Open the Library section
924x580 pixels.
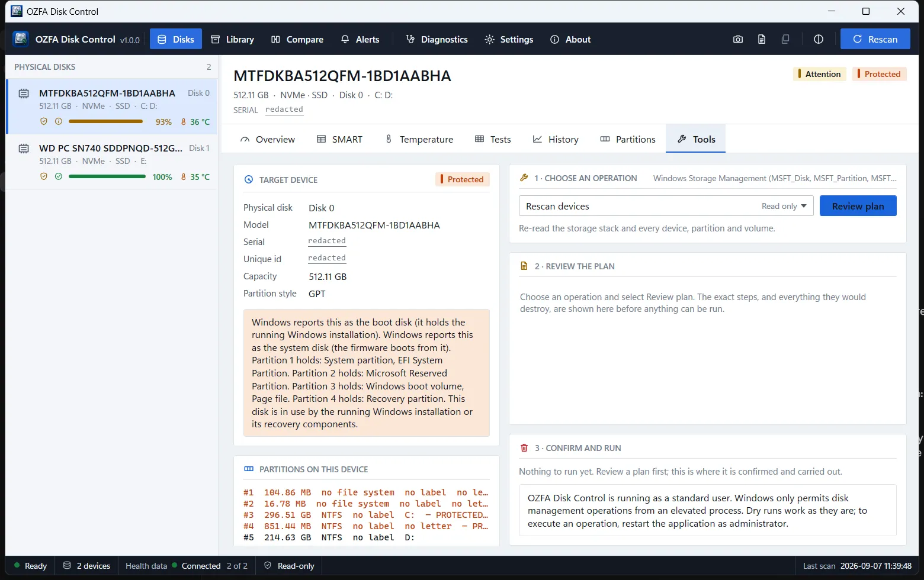(233, 39)
